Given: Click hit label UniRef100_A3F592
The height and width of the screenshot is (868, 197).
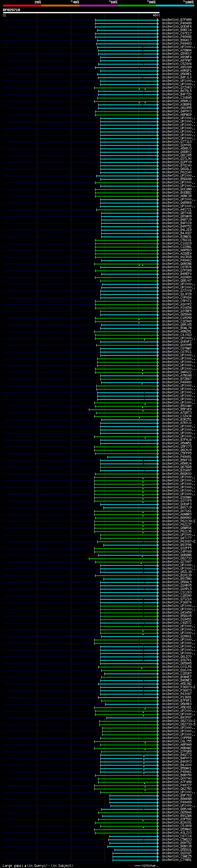Looking at the screenshot, I should (x=176, y=819).
